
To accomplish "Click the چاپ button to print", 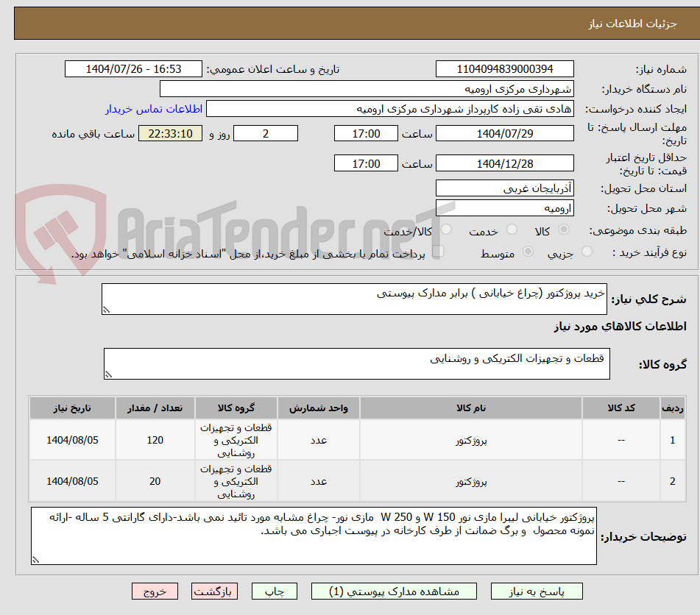I will click(274, 591).
